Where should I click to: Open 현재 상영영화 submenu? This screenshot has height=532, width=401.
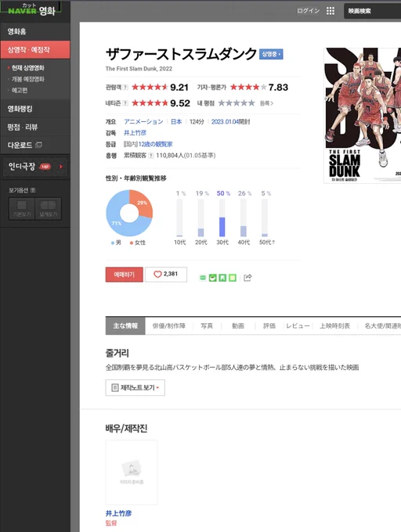[x=28, y=68]
